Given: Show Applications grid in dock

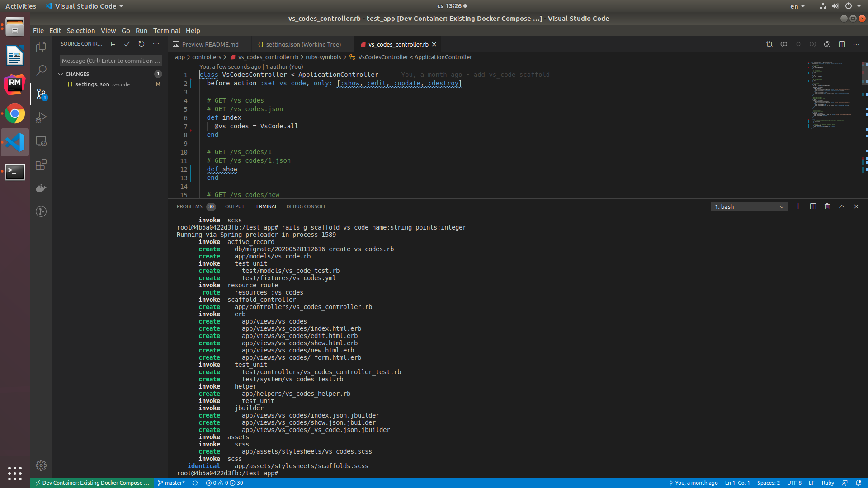Looking at the screenshot, I should click(15, 473).
